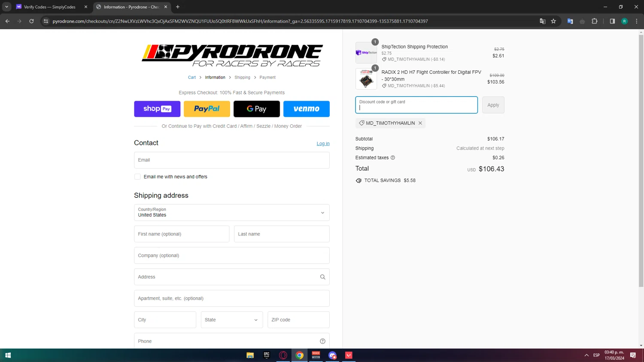Open Opera browser from taskbar

click(283, 355)
